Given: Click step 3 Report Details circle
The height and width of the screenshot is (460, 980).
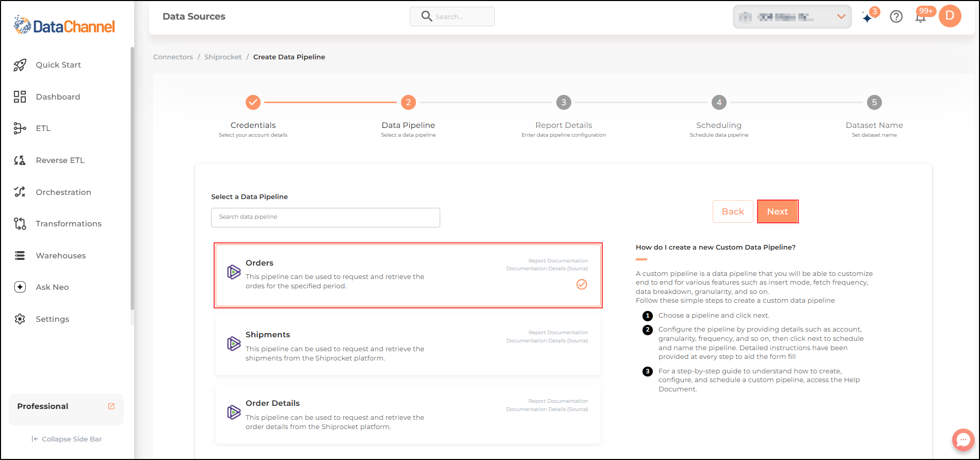Looking at the screenshot, I should click(564, 102).
